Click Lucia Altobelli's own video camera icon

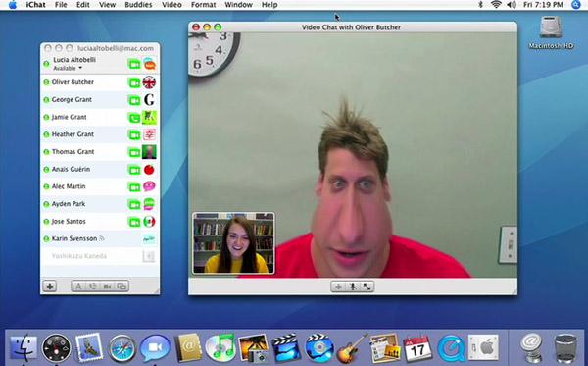click(x=134, y=64)
